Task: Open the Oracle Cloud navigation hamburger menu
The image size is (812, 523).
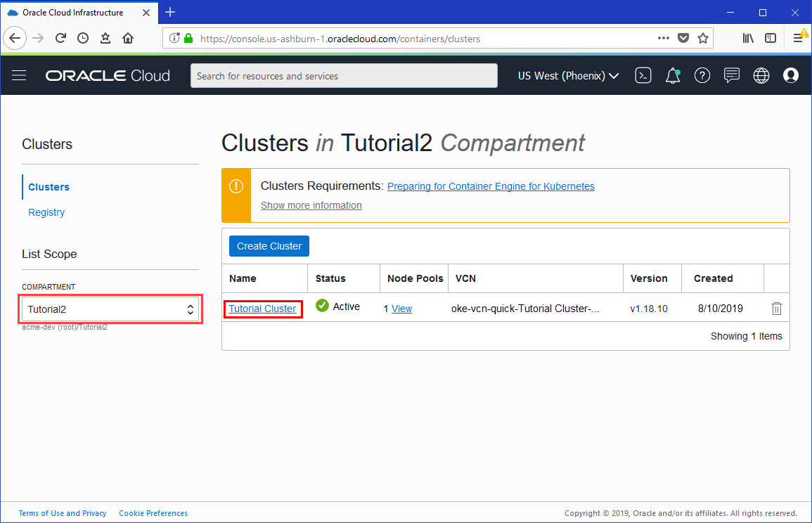Action: pyautogui.click(x=19, y=76)
